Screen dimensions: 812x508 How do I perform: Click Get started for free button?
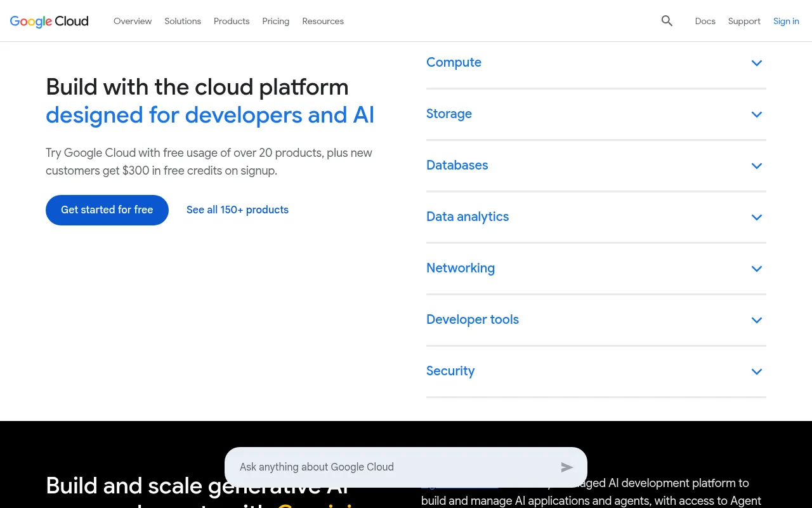pos(107,210)
